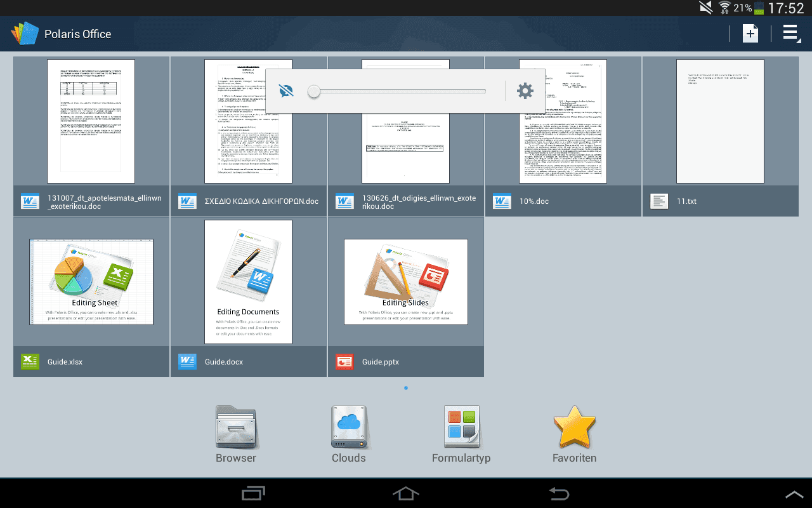Open the Formulartyp icon
The width and height of the screenshot is (812, 508).
pyautogui.click(x=461, y=427)
